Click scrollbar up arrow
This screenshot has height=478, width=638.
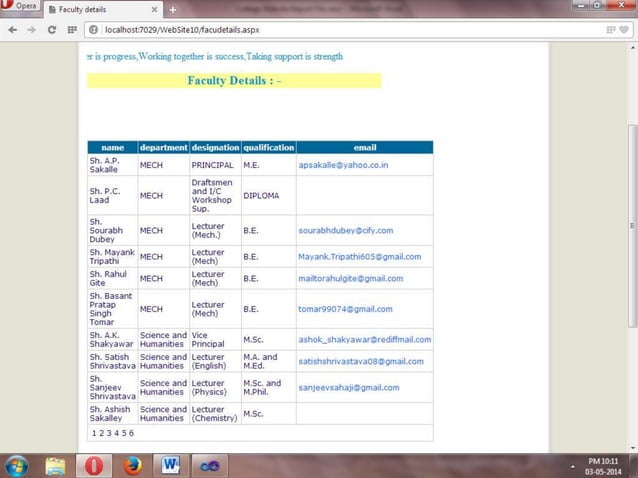click(633, 48)
